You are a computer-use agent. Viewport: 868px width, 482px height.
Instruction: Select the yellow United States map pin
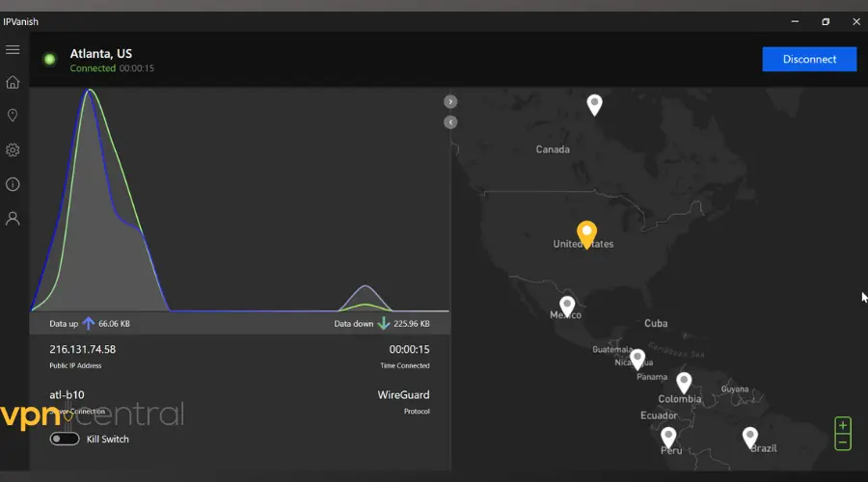(x=586, y=234)
